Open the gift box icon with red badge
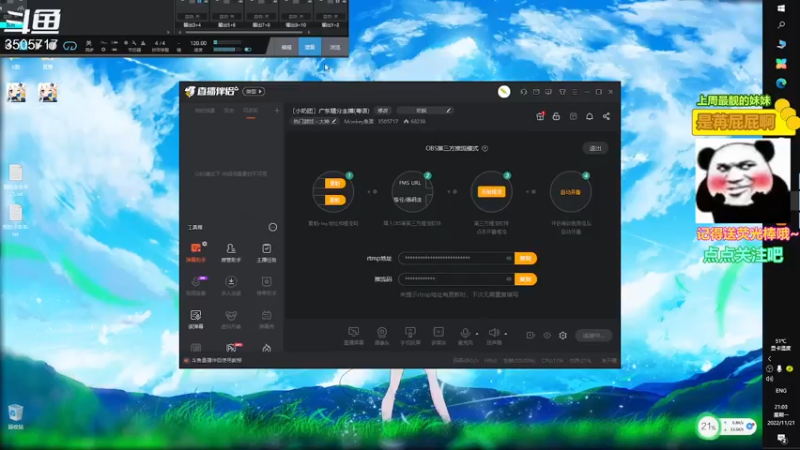Viewport: 800px width, 450px height. click(x=540, y=116)
